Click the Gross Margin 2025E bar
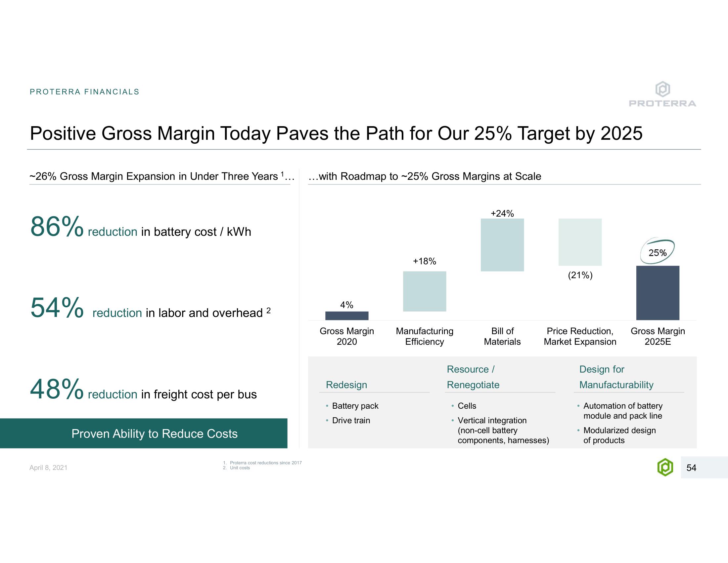728x563 pixels. pyautogui.click(x=658, y=293)
